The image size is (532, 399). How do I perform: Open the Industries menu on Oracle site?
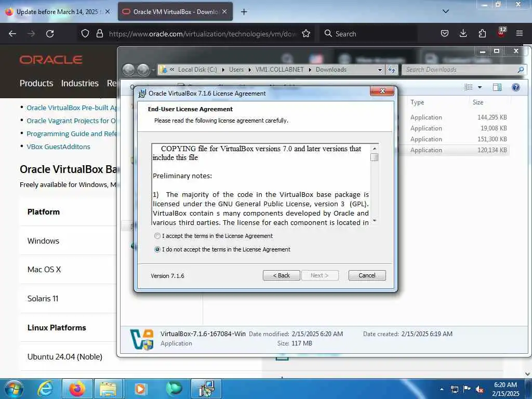pos(79,84)
